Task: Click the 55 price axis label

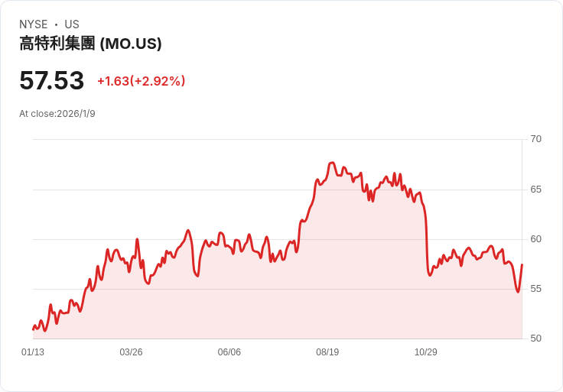Action: (536, 289)
